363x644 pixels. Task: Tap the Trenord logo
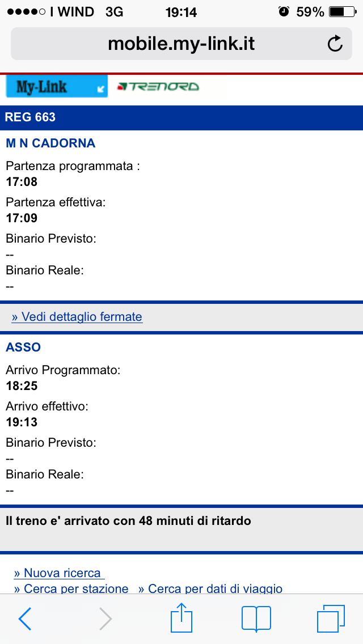point(158,87)
